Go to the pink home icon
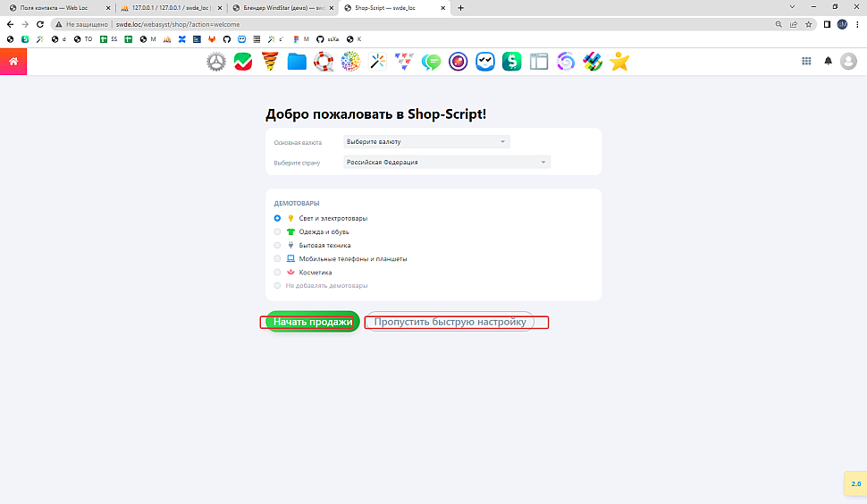Viewport: 867px width, 504px height. tap(13, 62)
